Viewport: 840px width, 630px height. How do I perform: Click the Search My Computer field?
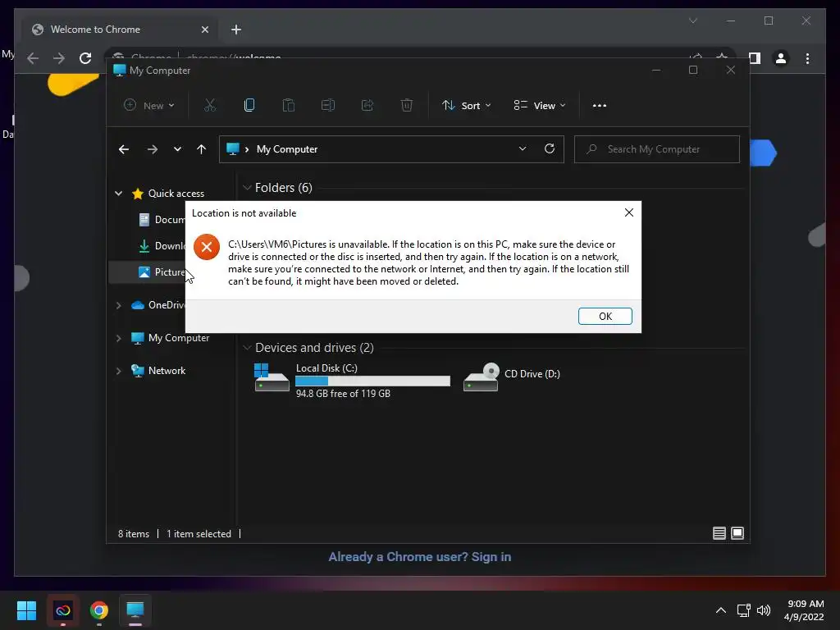[657, 149]
